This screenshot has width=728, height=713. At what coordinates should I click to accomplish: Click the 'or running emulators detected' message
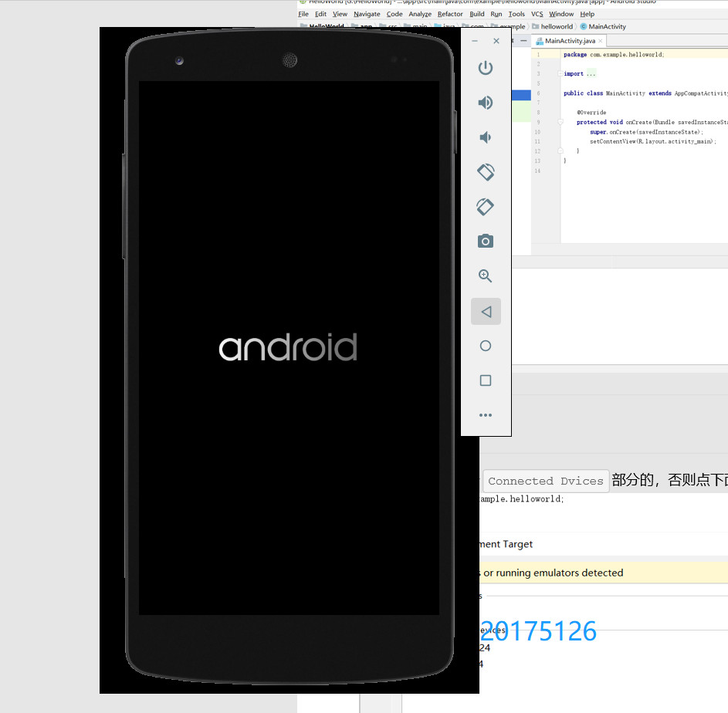(x=553, y=573)
